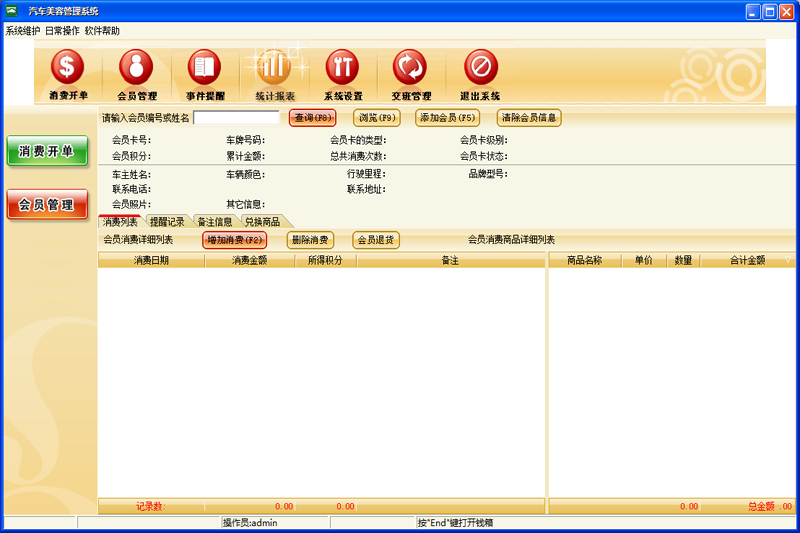Click the 增加消费(F2) button
The width and height of the screenshot is (800, 533).
[x=235, y=240]
